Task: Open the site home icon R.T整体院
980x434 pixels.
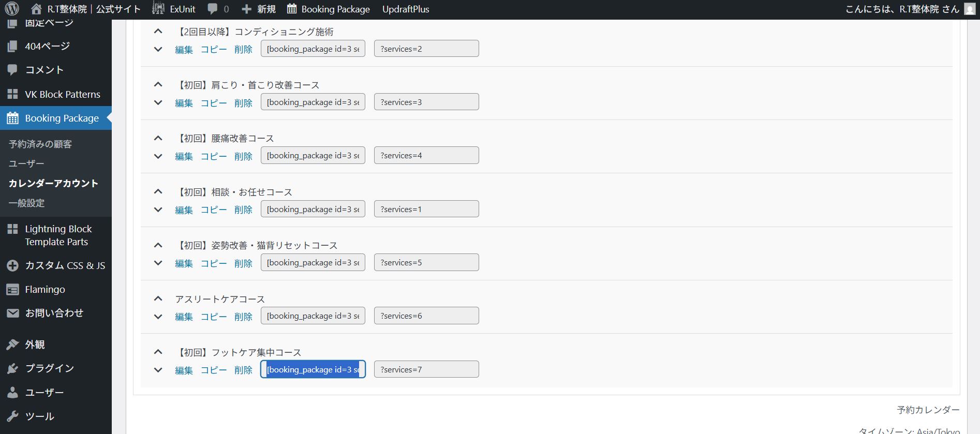Action: click(x=36, y=9)
